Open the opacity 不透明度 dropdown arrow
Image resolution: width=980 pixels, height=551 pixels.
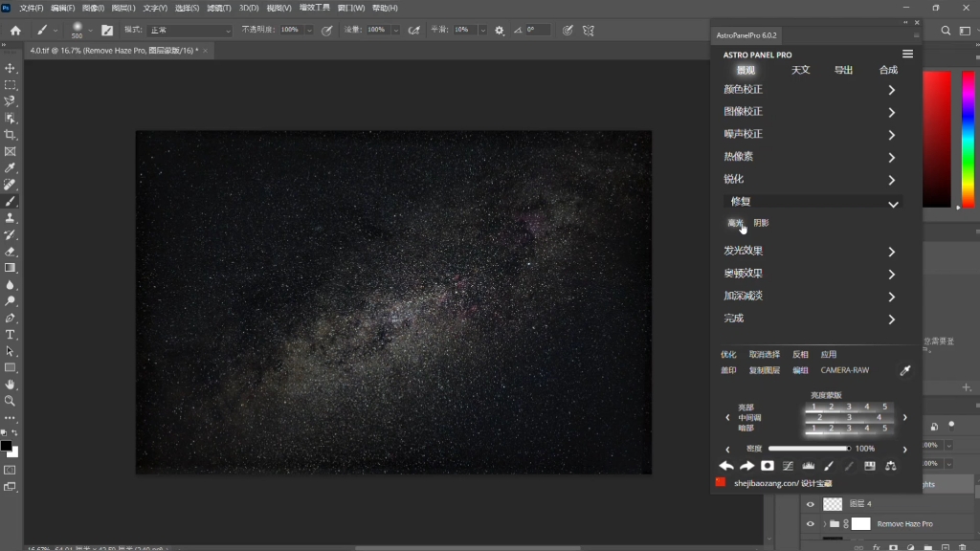309,30
